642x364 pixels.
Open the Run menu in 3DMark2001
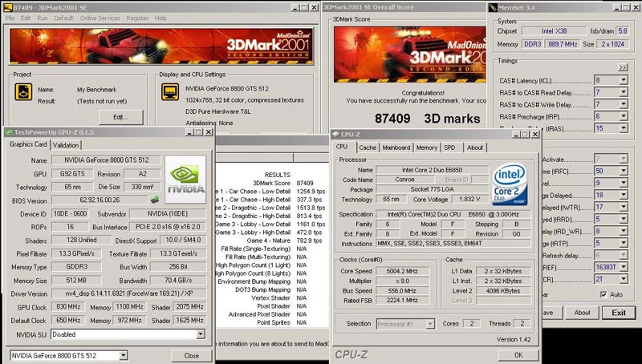coord(43,18)
